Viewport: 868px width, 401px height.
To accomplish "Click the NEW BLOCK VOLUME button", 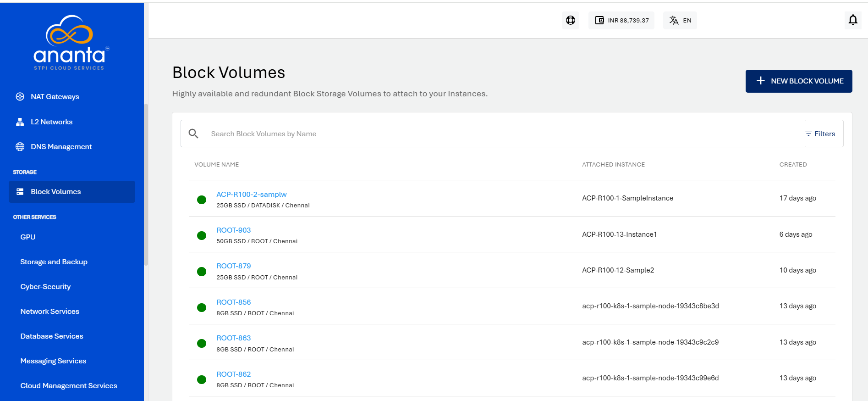I will [x=799, y=81].
